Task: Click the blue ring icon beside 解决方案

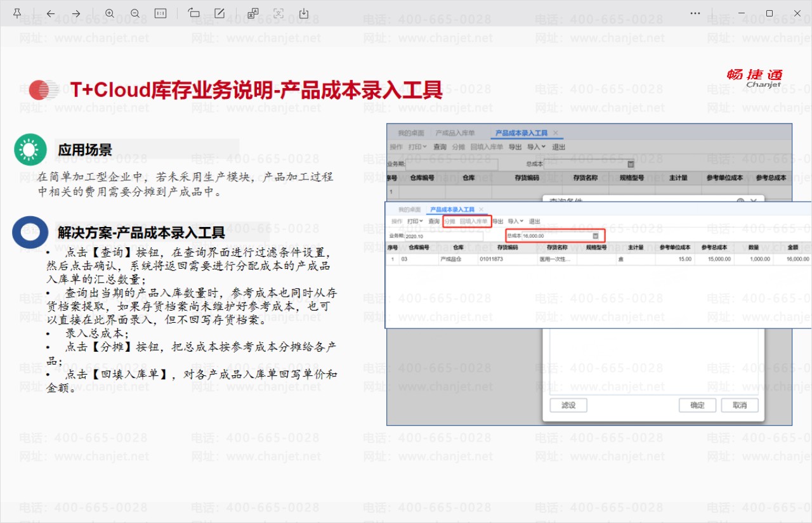Action: tap(30, 232)
